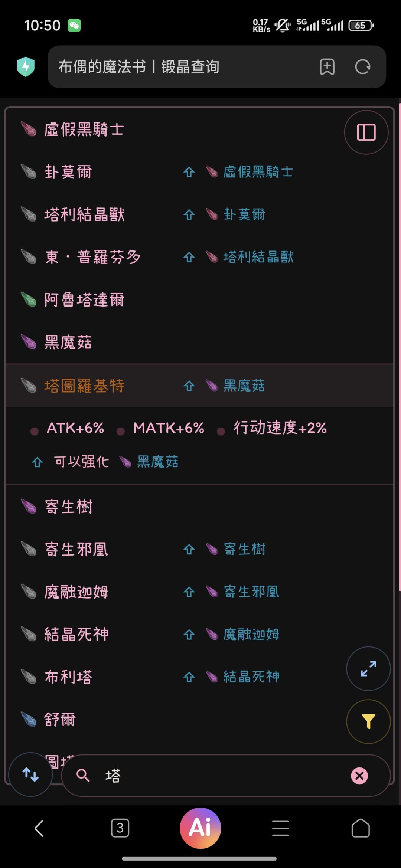401x868 pixels.
Task: Expand the 虛假黑騎士 crystal entry
Action: [84, 130]
